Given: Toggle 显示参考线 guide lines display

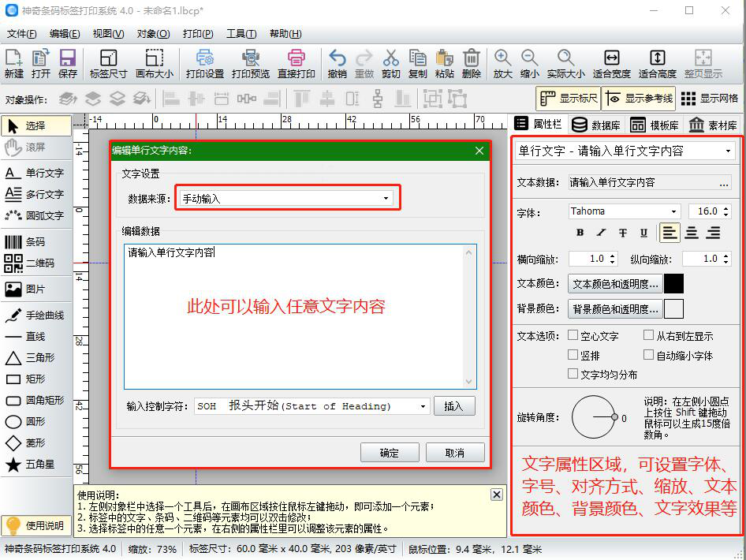Looking at the screenshot, I should (639, 99).
